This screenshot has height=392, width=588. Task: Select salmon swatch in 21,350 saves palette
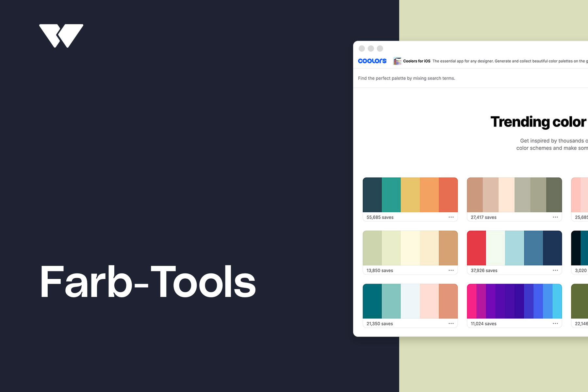[x=448, y=302]
